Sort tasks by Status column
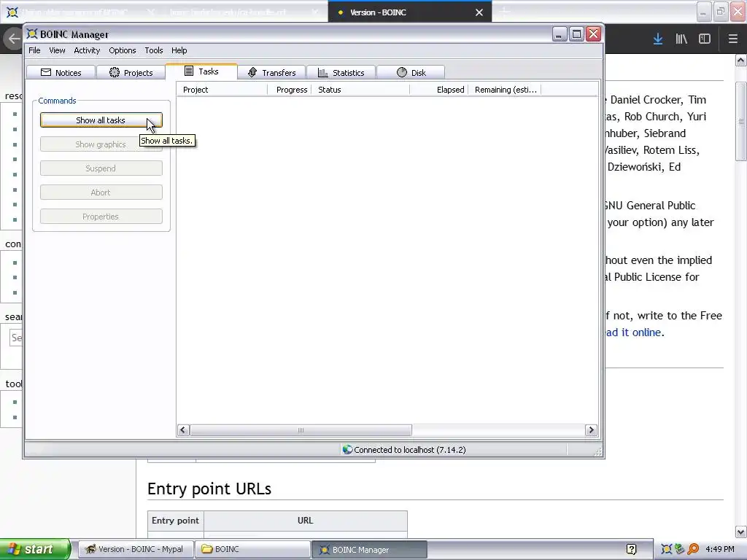The height and width of the screenshot is (560, 747). coord(360,90)
